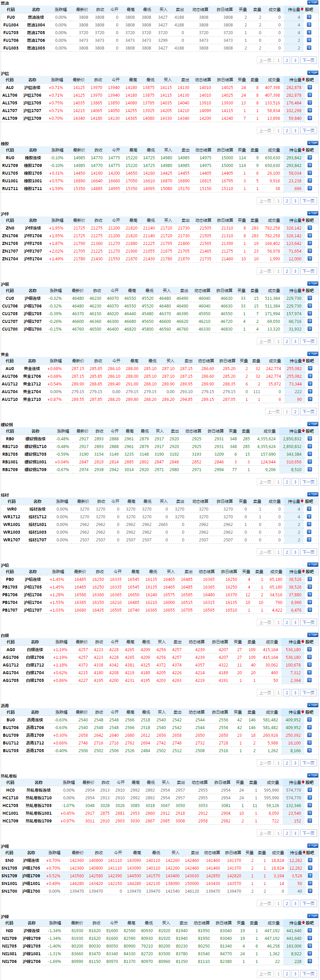Click 涨跌幅 value +1.59% in RU1711 row
The image size is (320, 980).
pyautogui.click(x=56, y=189)
